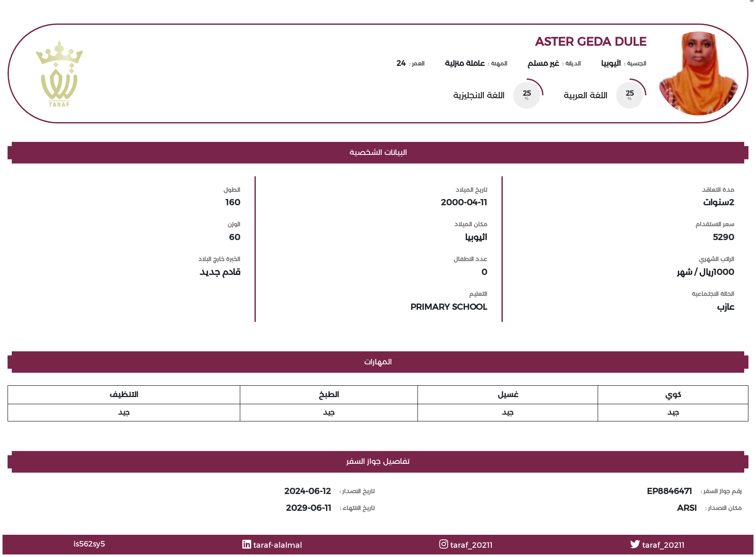Click the البيانات الشخصية section header

click(378, 152)
